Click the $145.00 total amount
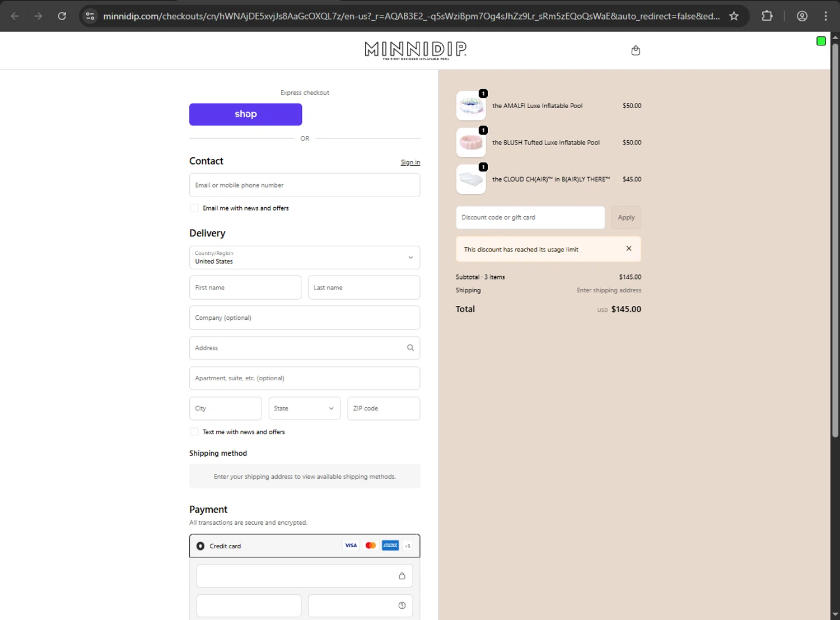The image size is (840, 620). click(x=626, y=309)
